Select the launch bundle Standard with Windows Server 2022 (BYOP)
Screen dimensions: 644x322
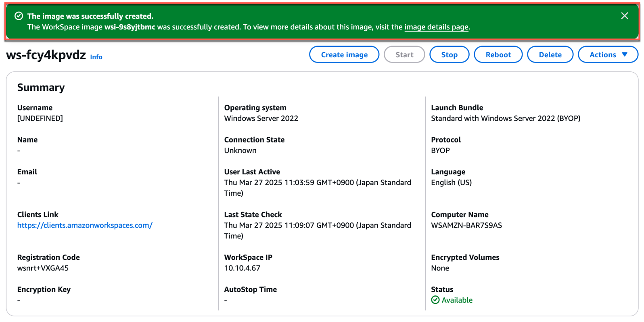coord(506,118)
